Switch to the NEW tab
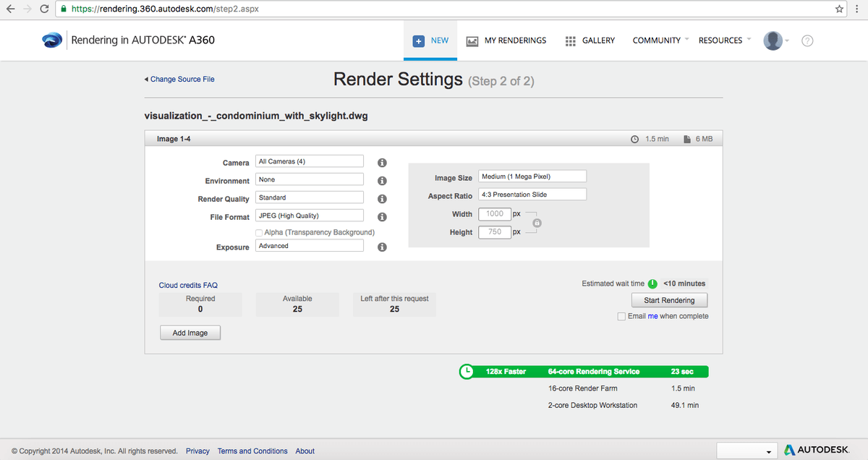This screenshot has width=868, height=460. (x=430, y=41)
